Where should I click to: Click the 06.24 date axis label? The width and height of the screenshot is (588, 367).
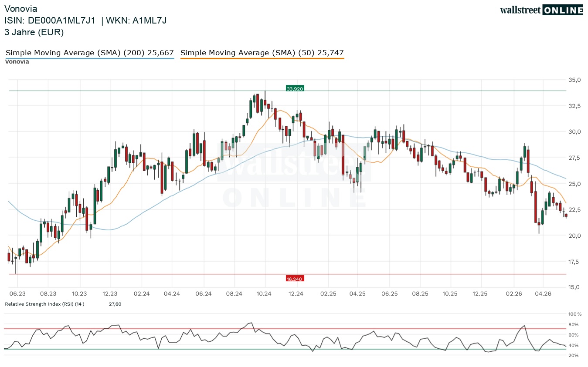[203, 294]
